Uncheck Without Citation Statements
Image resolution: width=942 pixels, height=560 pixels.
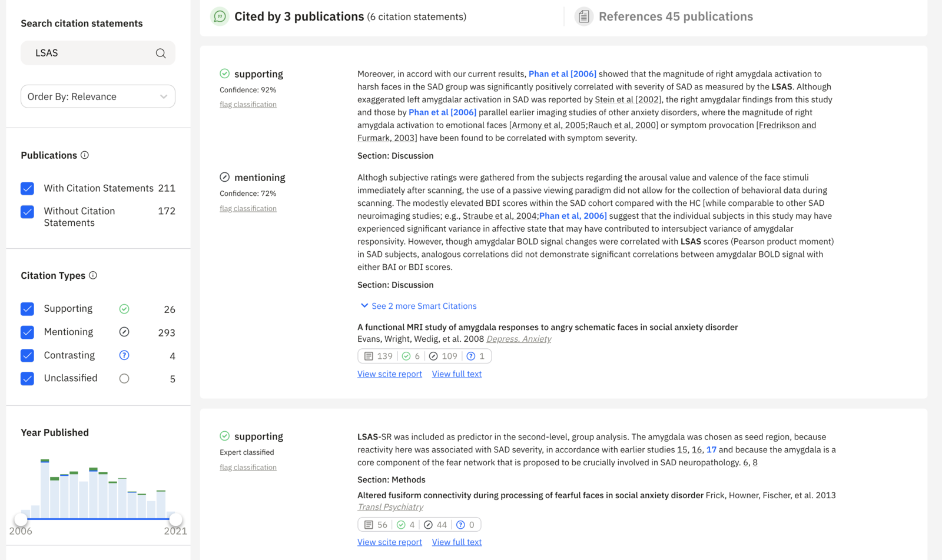27,212
